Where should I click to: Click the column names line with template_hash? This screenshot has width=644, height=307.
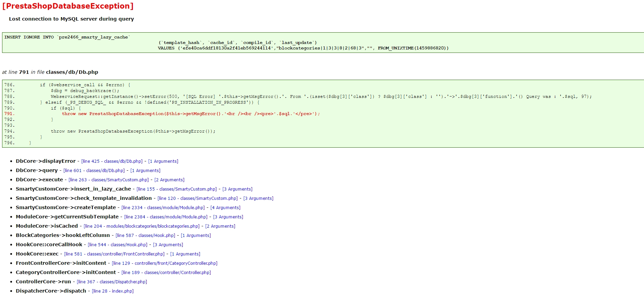[x=238, y=43]
